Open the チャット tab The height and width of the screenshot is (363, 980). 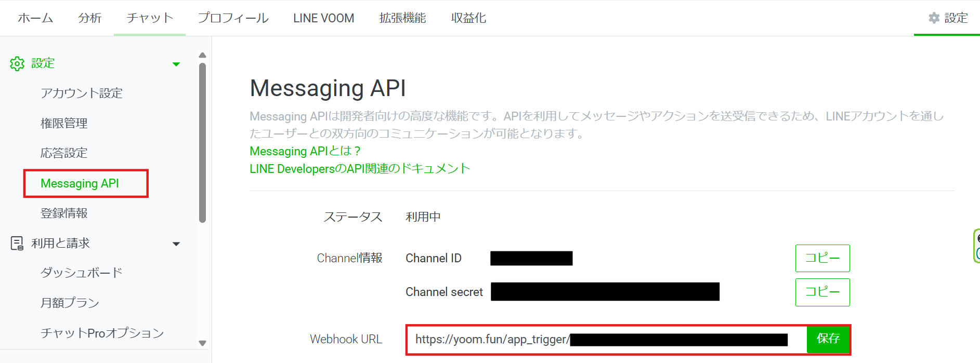pyautogui.click(x=150, y=18)
